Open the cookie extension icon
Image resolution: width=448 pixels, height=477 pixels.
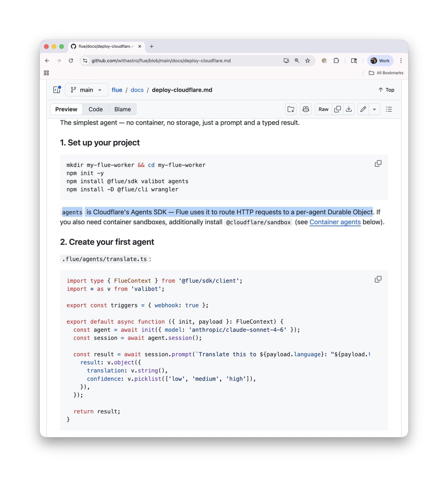(324, 61)
